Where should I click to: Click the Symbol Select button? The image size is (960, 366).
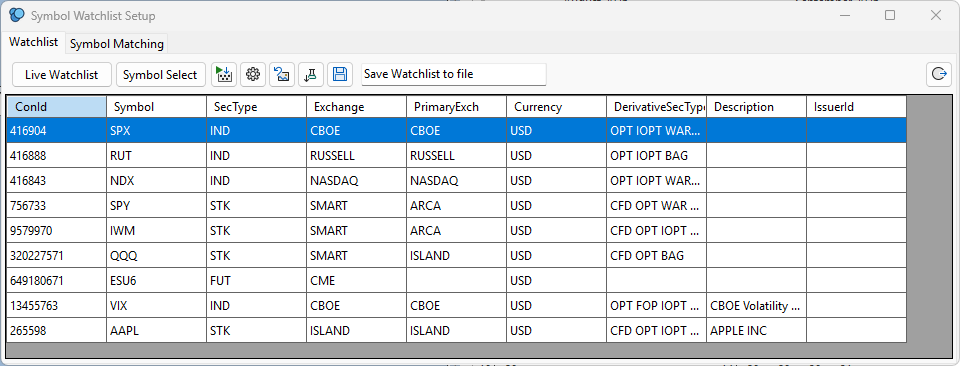pos(160,75)
